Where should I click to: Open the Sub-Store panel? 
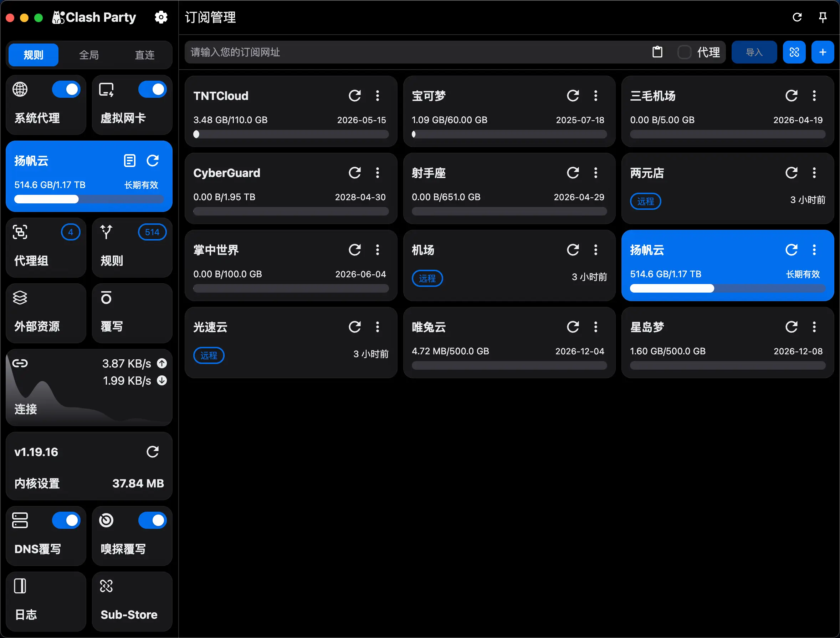(x=132, y=602)
